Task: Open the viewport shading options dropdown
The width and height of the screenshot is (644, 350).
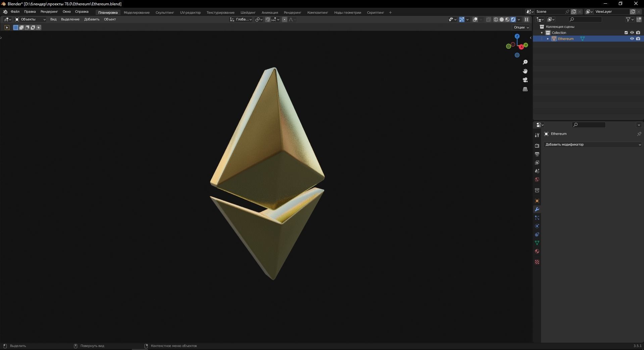Action: (x=519, y=19)
